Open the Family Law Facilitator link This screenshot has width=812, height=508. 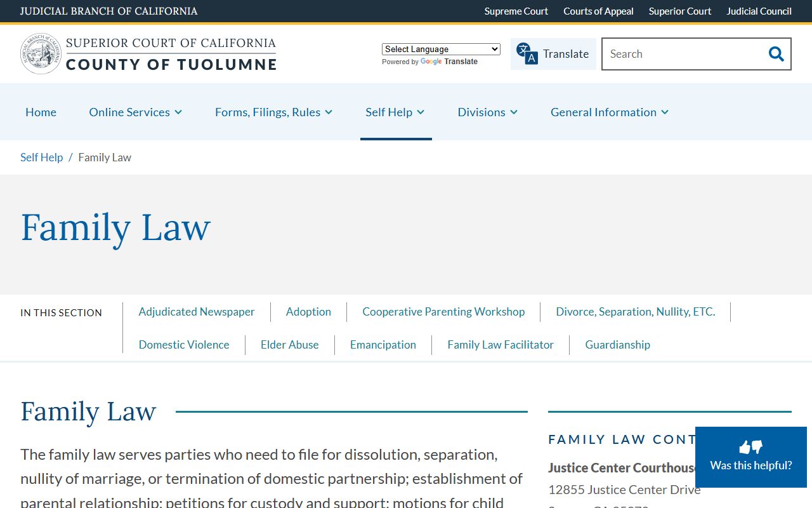(501, 345)
